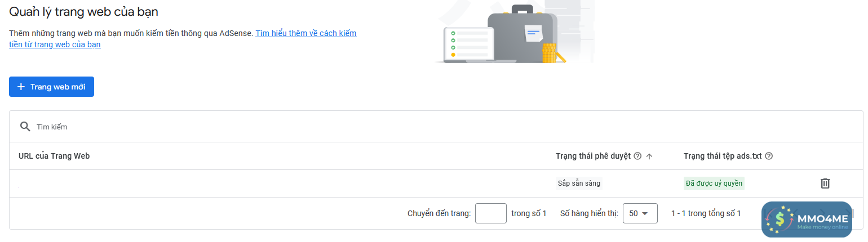This screenshot has width=868, height=242.
Task: Click the Chuyển đến trang page number box
Action: tap(490, 213)
